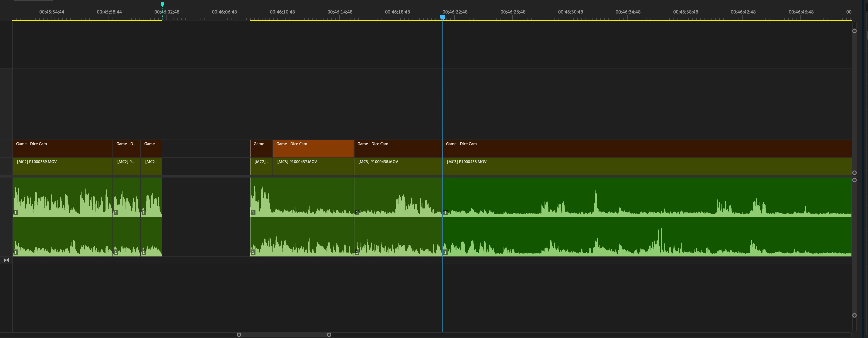This screenshot has width=868, height=338.
Task: Select the P1000438.MOV clip starting at playhead
Action: point(640,166)
